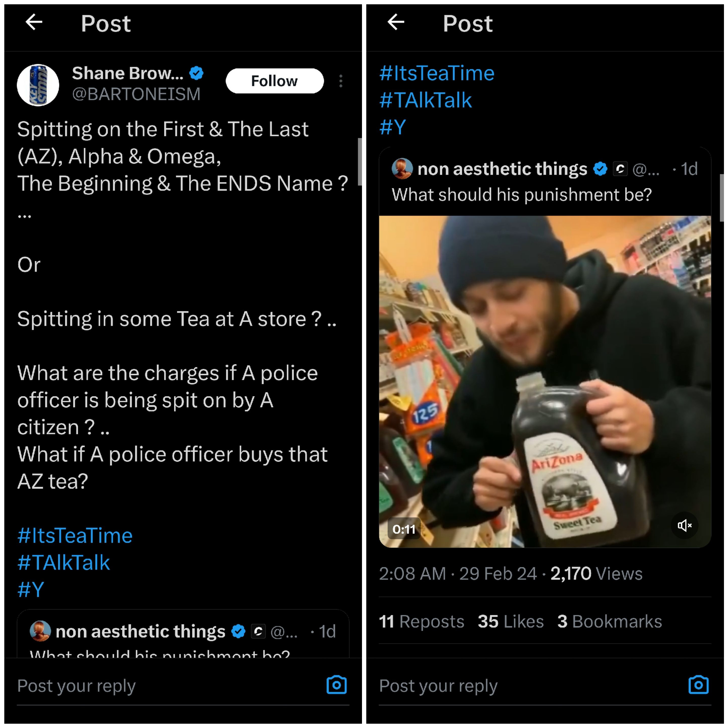Click the #Y hashtag in left post
Image resolution: width=728 pixels, height=728 pixels.
point(31,590)
